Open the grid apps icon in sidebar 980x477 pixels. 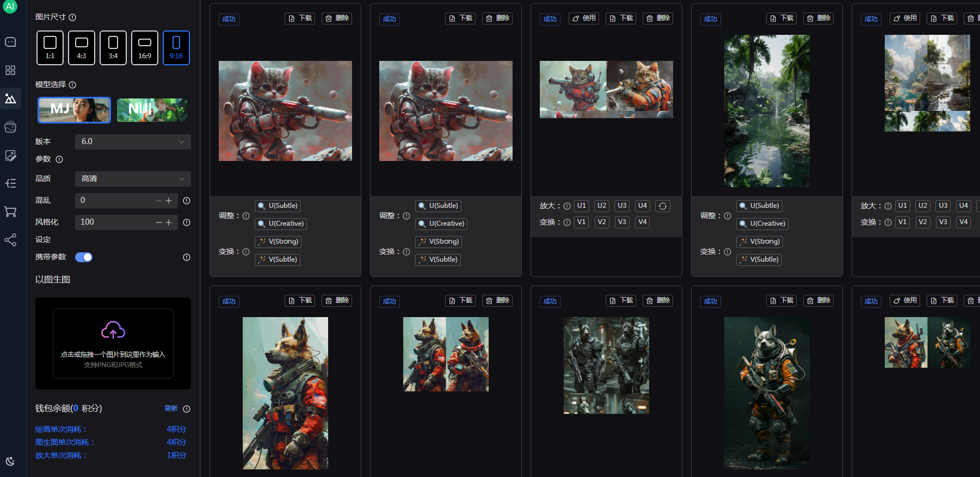coord(10,70)
